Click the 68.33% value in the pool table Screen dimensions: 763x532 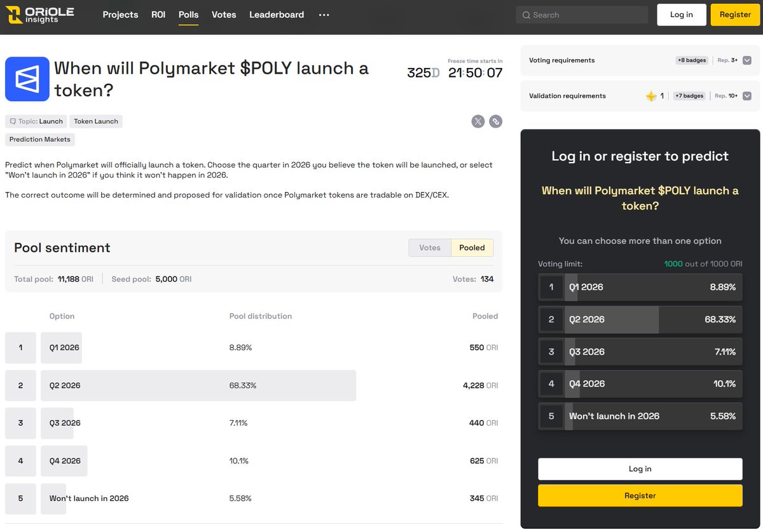click(243, 386)
